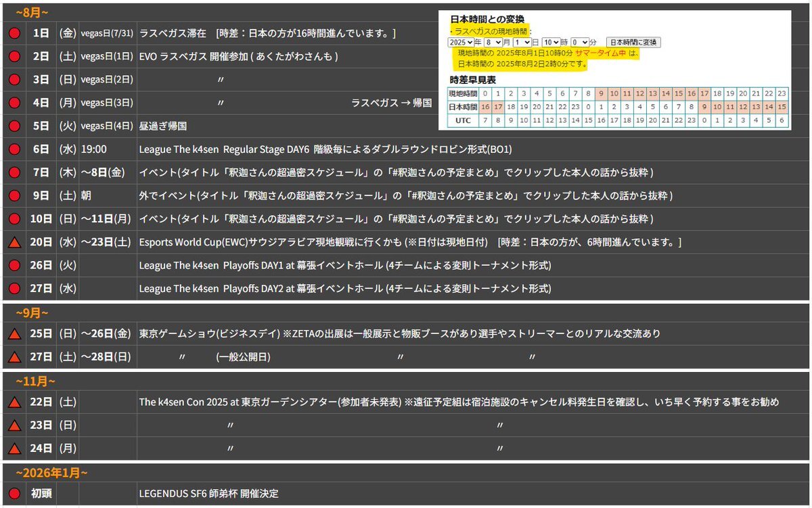Click the triangle marker for The k4sen Con 2025 row
Screen dimensions: 812x508
[14, 402]
